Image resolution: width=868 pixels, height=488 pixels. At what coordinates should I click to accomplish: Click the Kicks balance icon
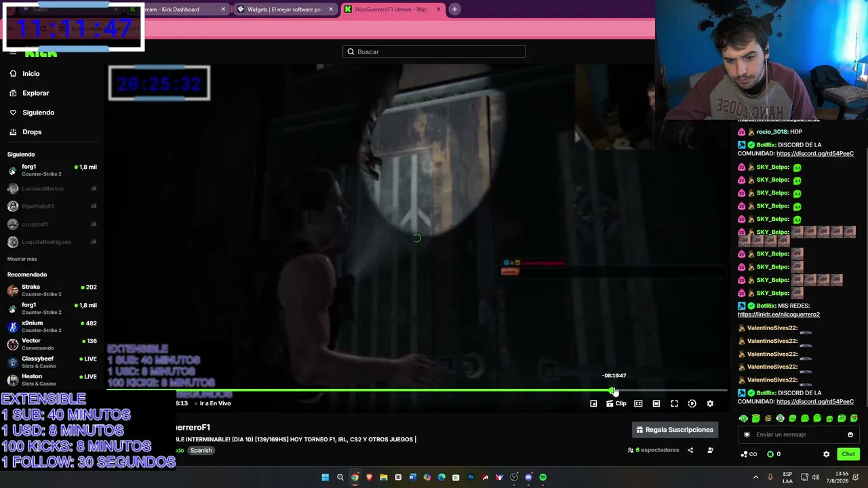pos(770,454)
